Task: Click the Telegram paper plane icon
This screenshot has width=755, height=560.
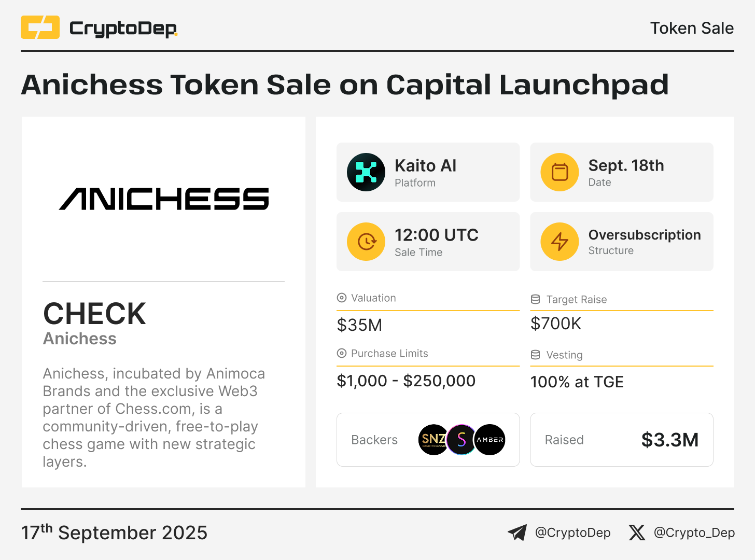Action: coord(517,533)
